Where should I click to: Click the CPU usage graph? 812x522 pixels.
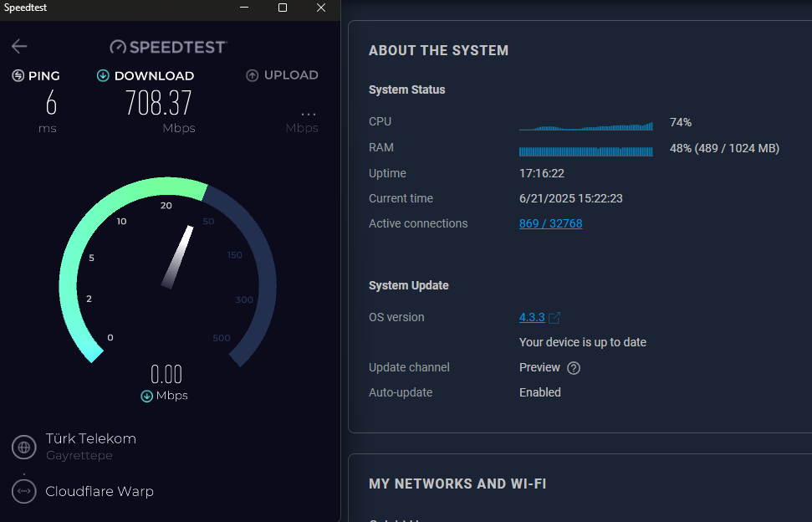585,124
